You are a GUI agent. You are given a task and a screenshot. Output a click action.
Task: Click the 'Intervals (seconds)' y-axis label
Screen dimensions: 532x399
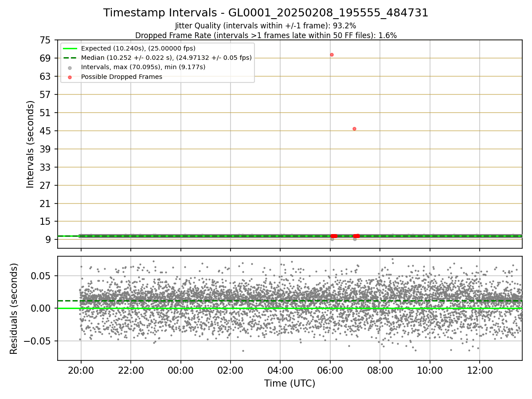[30, 144]
